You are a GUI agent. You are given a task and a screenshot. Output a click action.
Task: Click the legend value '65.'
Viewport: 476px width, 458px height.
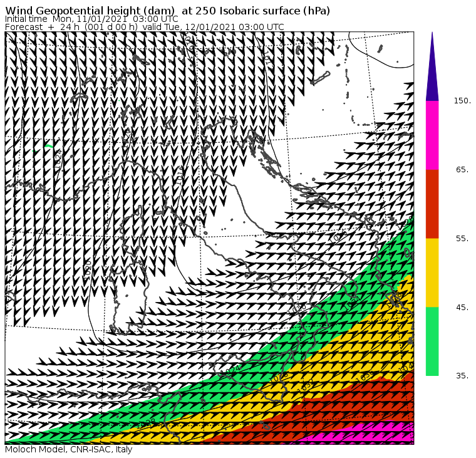462,169
